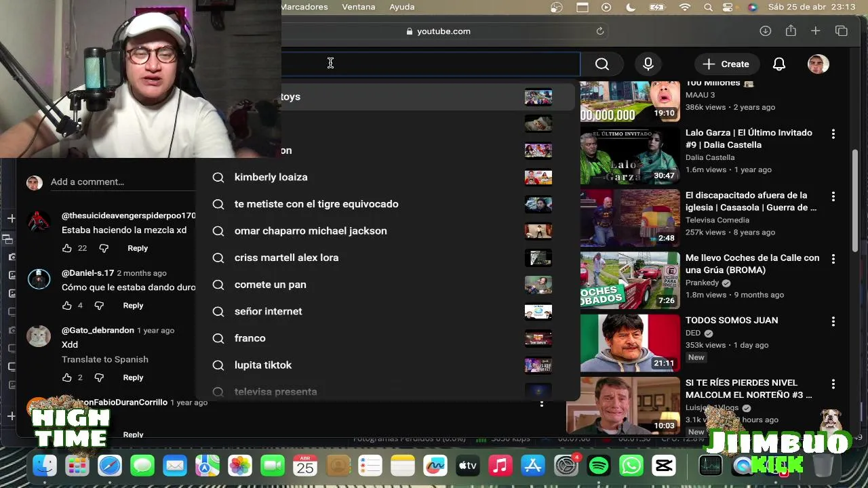The image size is (868, 488).
Task: Open more options for "TODOS SOMOS JUAN" video
Action: click(x=833, y=321)
